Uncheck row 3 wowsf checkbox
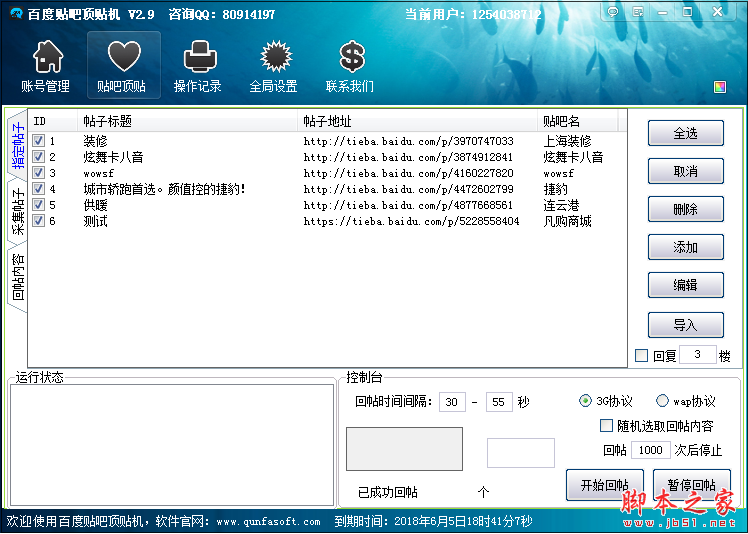This screenshot has height=534, width=748. point(39,172)
